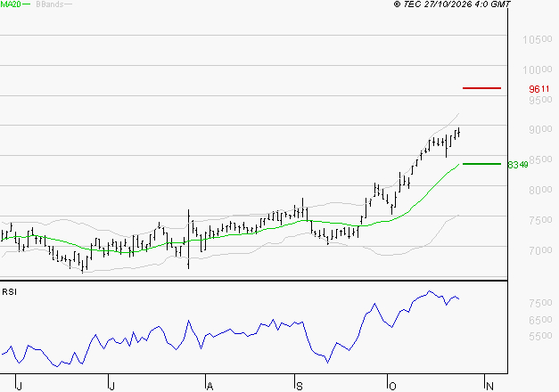Click the first J month marker on the time axis

(20, 387)
